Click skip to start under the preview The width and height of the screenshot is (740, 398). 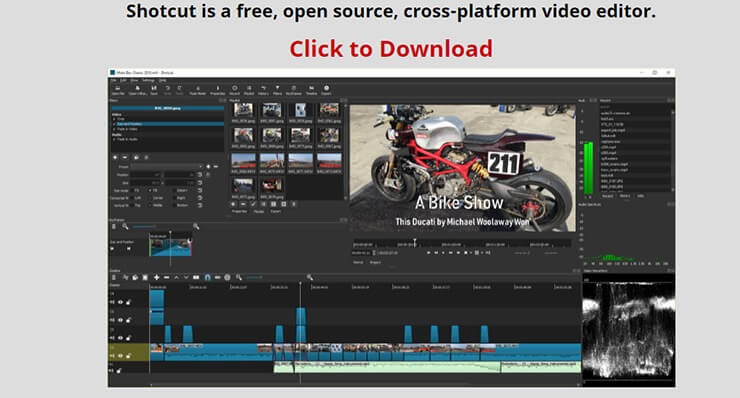[x=429, y=253]
